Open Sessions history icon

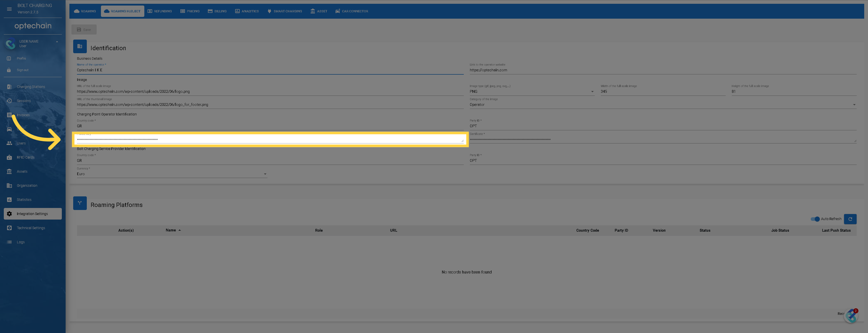click(9, 101)
